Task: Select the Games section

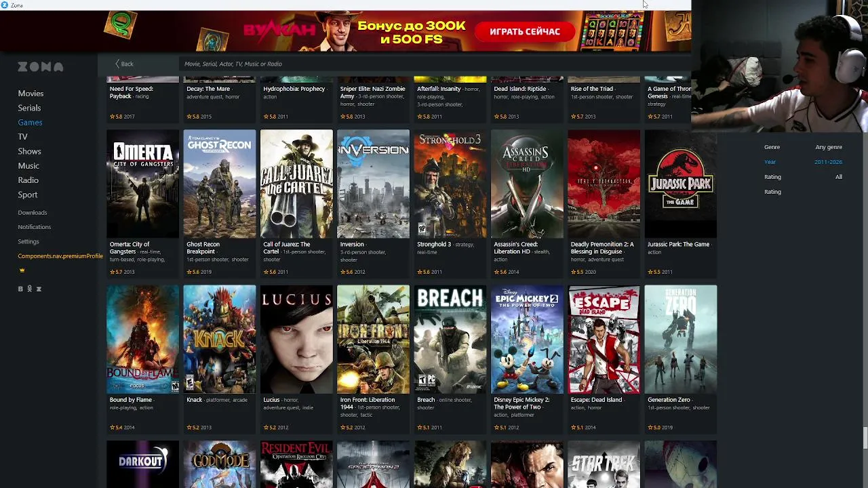Action: pyautogui.click(x=30, y=123)
